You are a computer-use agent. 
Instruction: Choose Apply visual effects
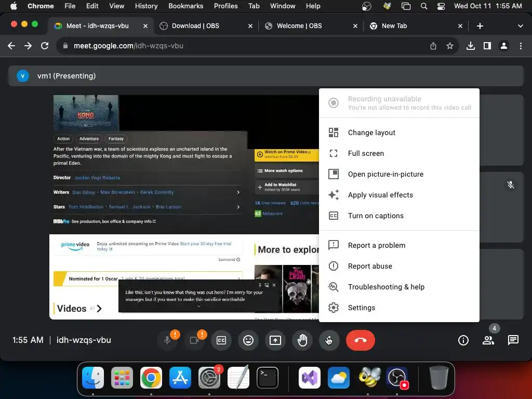399,195
